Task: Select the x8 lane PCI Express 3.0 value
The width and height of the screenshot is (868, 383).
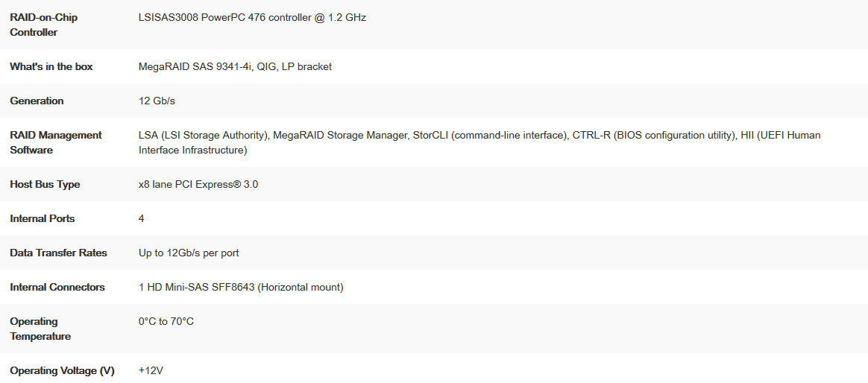Action: [x=198, y=184]
